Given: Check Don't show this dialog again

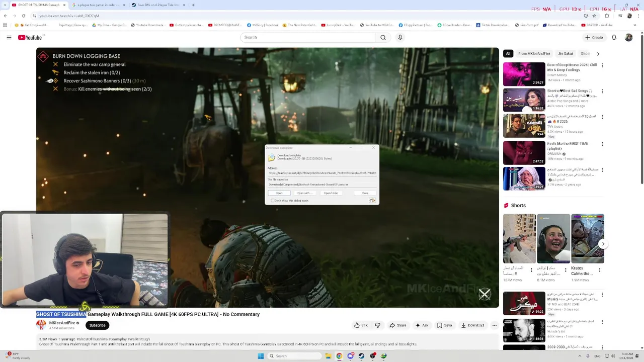Looking at the screenshot, I should (273, 201).
